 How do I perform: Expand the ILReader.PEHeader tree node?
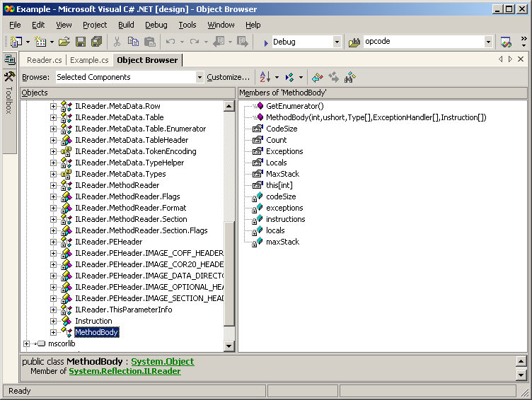point(54,242)
